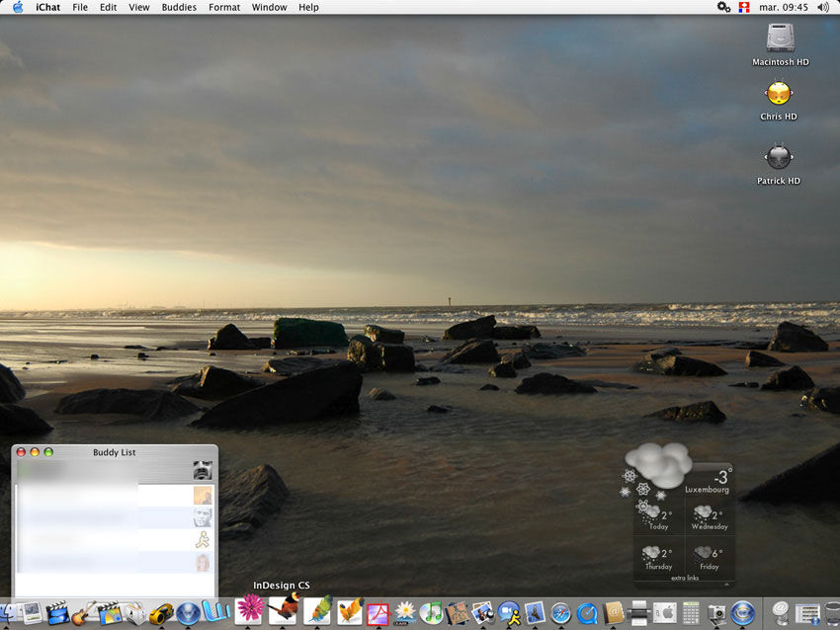Open QuickTime Player from the dock

click(x=587, y=613)
